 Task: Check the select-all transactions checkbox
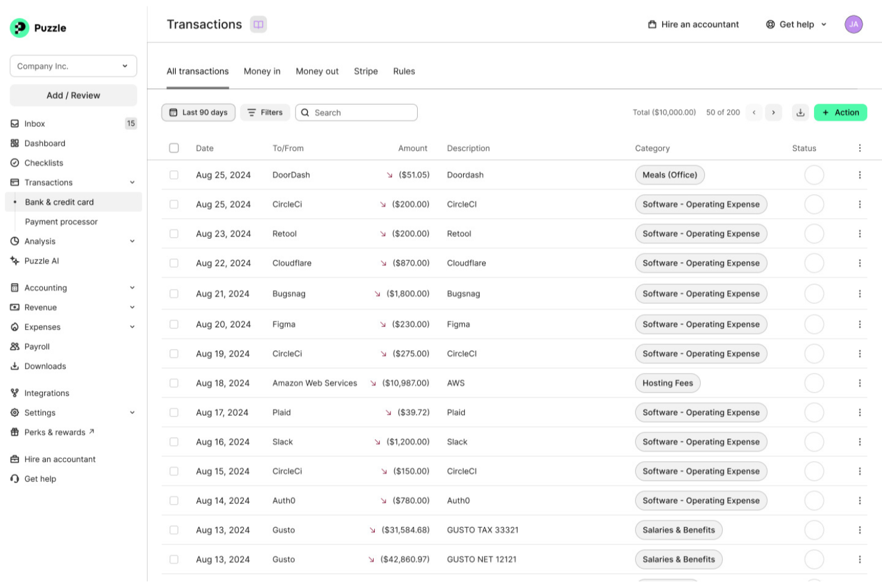tap(174, 148)
